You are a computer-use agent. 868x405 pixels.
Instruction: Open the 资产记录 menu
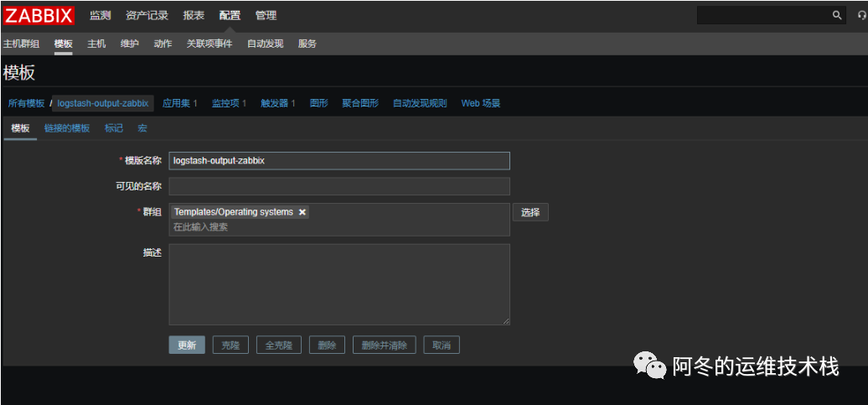coord(147,16)
